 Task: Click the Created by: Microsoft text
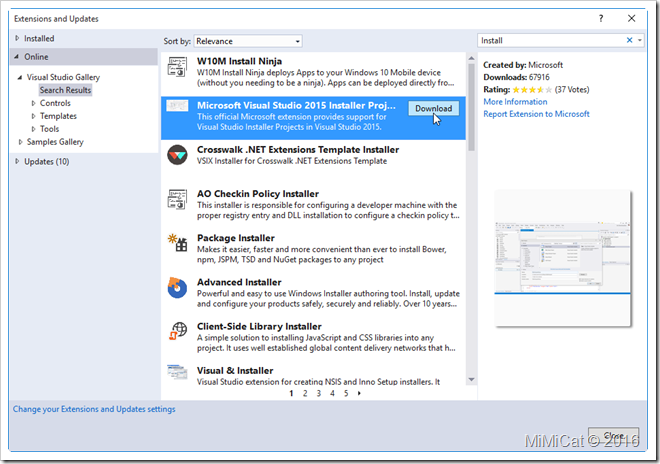coord(523,65)
